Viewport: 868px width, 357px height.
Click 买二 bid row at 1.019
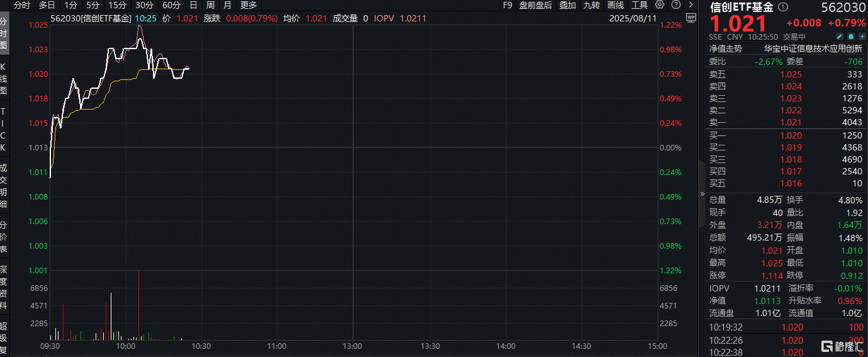pyautogui.click(x=786, y=147)
